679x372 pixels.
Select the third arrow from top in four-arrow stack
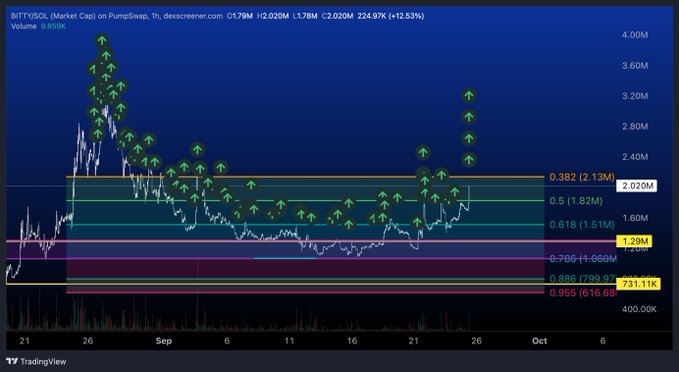click(469, 139)
